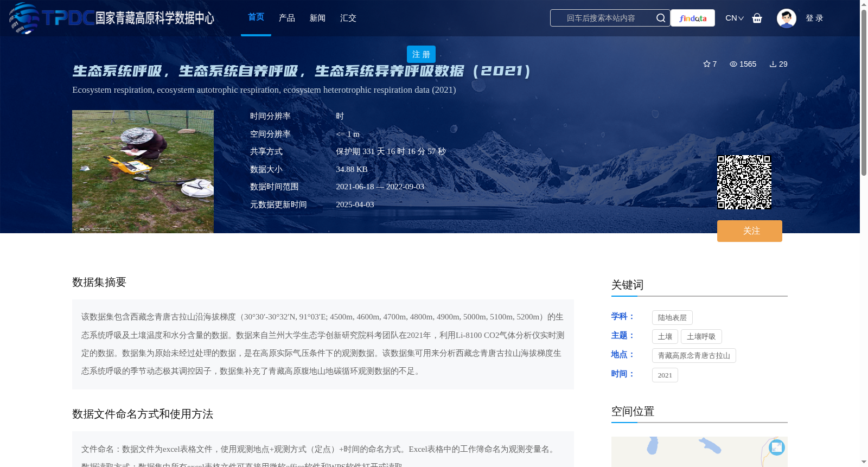868x467 pixels.
Task: Select the 土壤 keyword tag
Action: [x=665, y=337]
